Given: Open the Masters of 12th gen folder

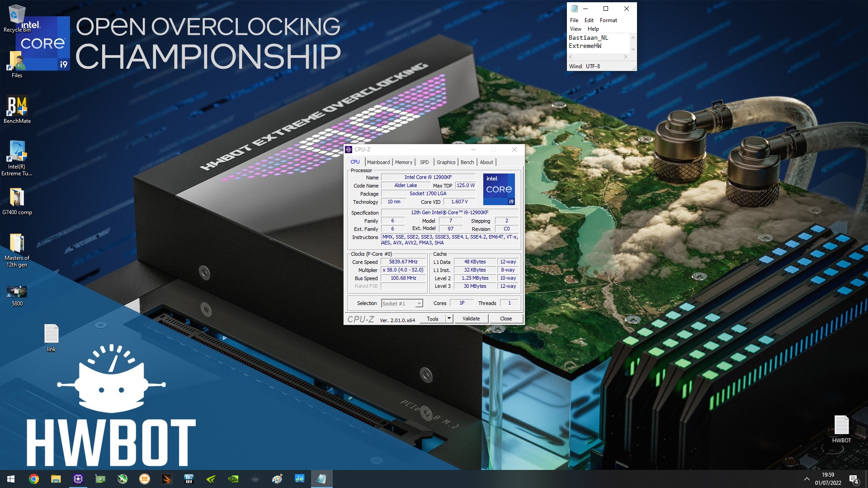Looking at the screenshot, I should 17,250.
